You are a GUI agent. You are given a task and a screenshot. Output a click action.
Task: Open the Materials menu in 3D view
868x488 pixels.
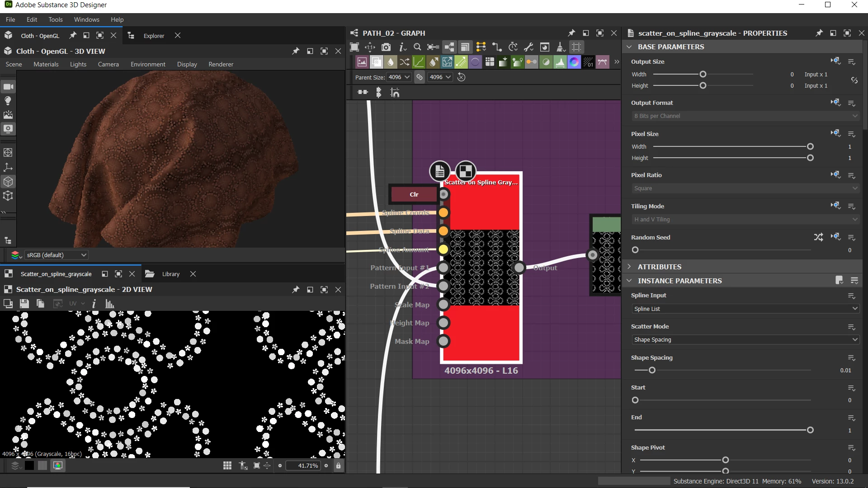pos(46,64)
